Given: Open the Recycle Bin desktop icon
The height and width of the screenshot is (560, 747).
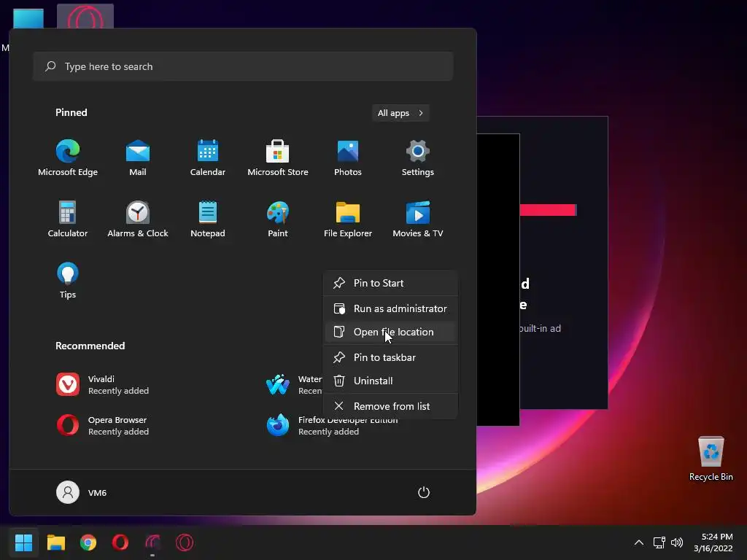Looking at the screenshot, I should click(711, 459).
